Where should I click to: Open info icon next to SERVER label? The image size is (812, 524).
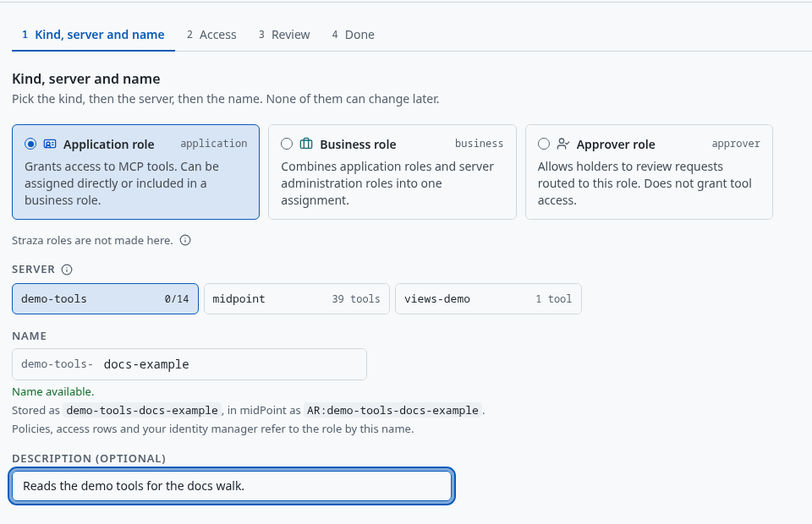click(67, 270)
